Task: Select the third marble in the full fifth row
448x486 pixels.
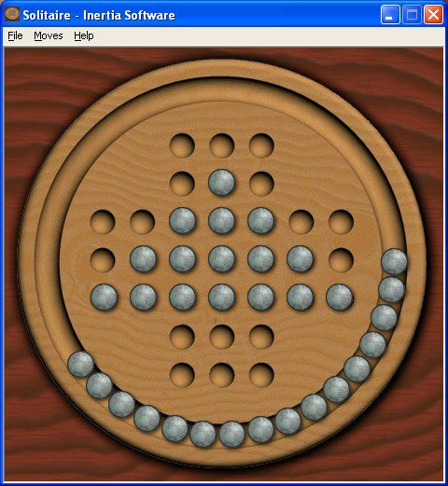Action: [x=182, y=298]
